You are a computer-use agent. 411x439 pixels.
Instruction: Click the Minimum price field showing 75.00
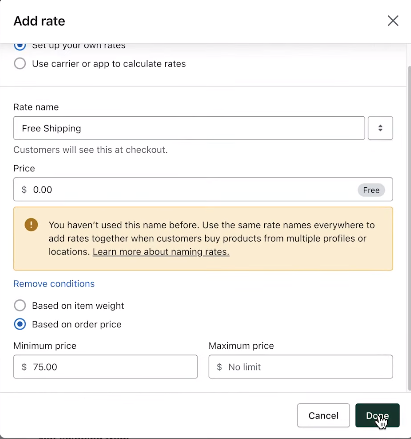105,367
